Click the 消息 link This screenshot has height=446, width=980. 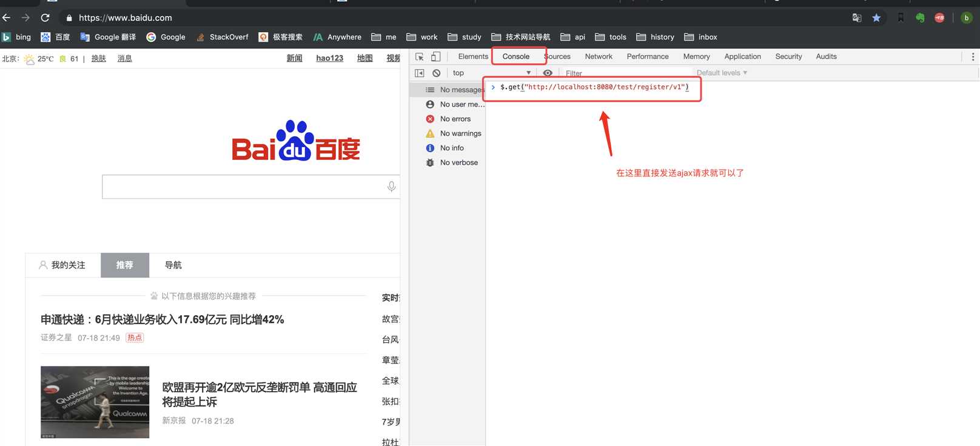click(125, 59)
